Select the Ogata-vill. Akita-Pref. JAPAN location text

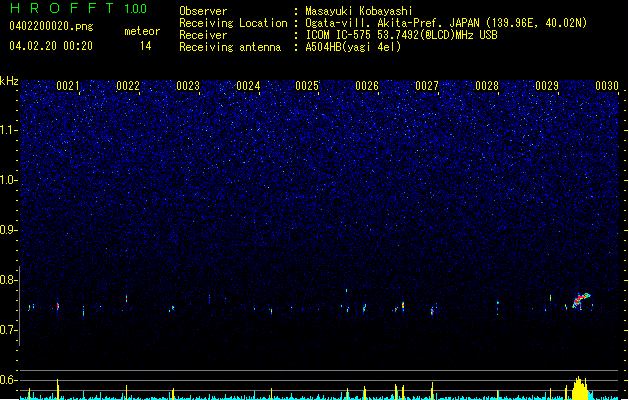(446, 23)
